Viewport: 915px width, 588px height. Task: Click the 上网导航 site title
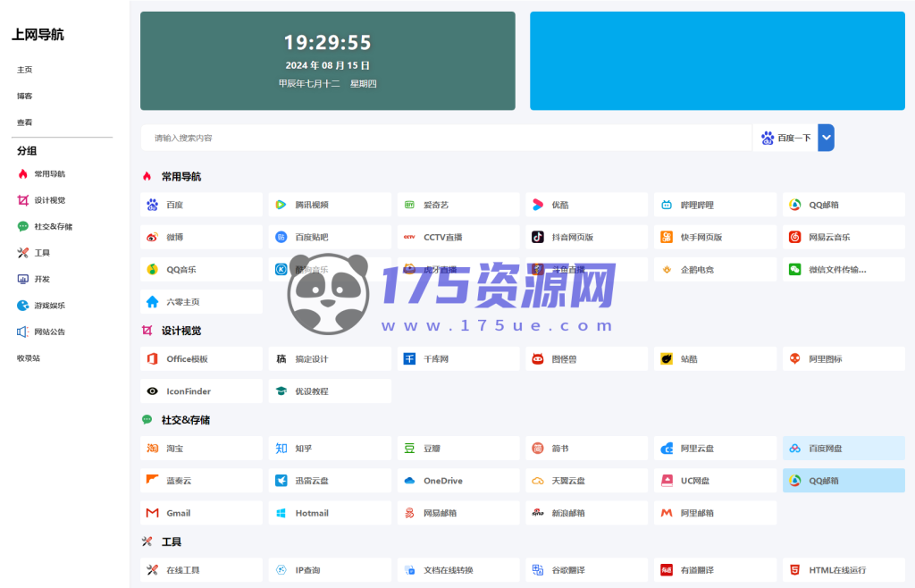(x=38, y=35)
